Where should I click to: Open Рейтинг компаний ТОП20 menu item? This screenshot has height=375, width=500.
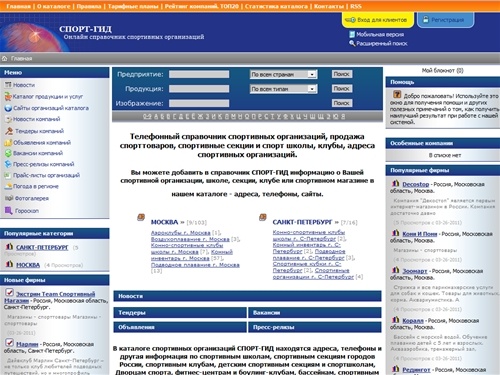pos(202,6)
